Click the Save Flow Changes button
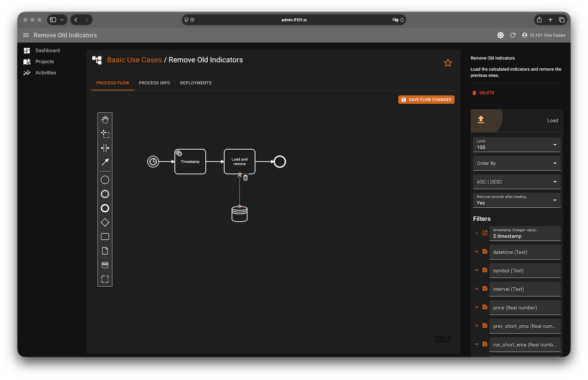Screen dimensions: 588x380 pos(426,100)
